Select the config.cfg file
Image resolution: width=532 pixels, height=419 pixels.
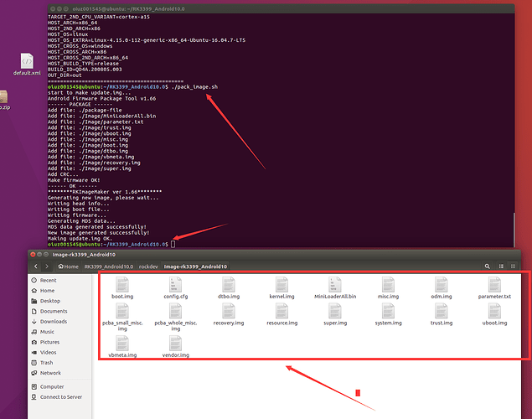point(176,285)
